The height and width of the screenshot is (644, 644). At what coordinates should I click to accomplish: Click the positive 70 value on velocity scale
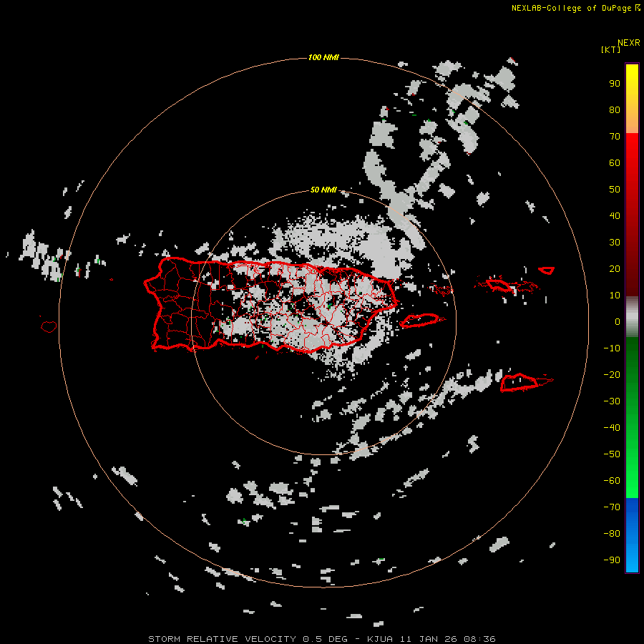[x=615, y=137]
